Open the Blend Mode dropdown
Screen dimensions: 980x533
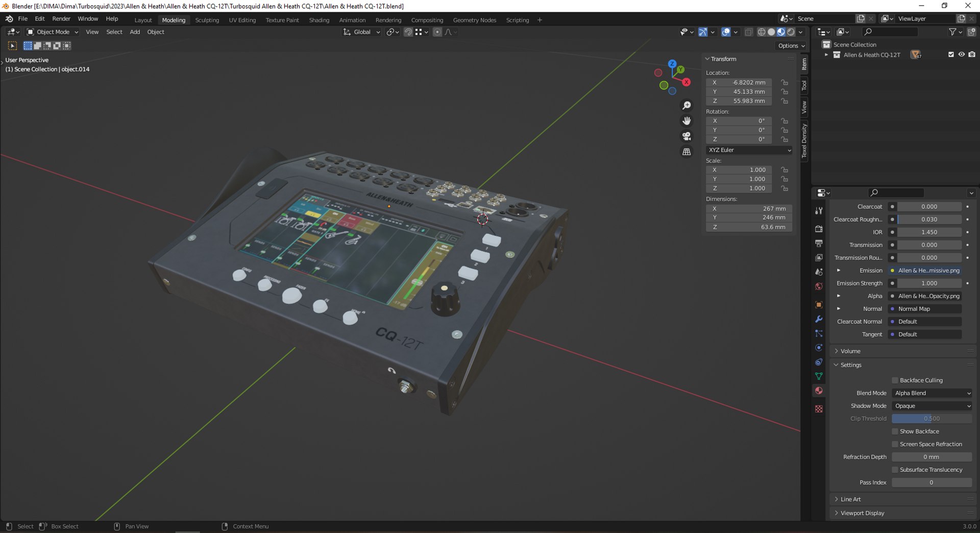coord(932,393)
